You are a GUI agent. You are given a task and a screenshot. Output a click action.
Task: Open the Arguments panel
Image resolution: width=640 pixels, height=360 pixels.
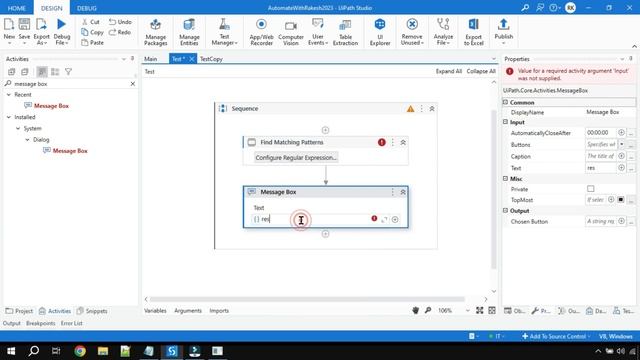pyautogui.click(x=188, y=311)
